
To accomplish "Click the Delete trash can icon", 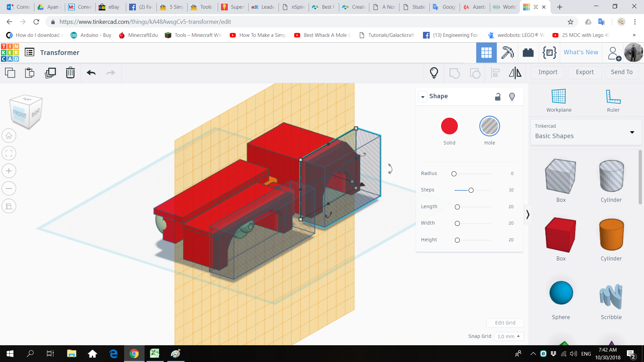I will [70, 73].
